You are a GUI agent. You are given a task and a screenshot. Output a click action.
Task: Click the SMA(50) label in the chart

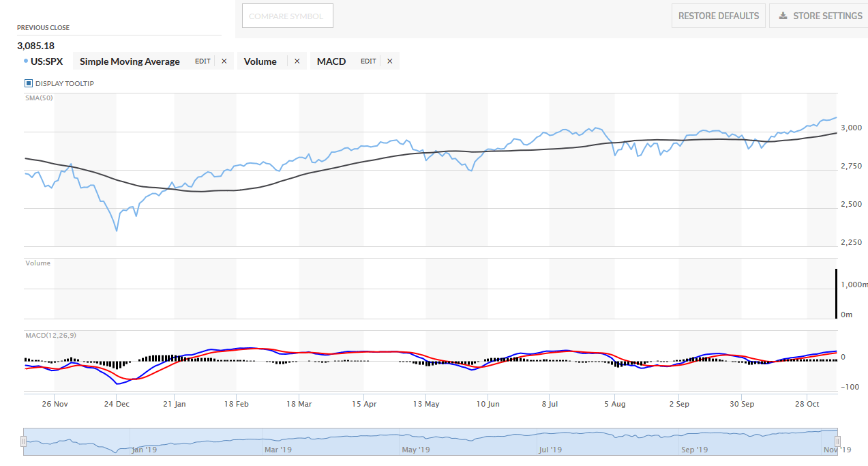click(x=39, y=97)
